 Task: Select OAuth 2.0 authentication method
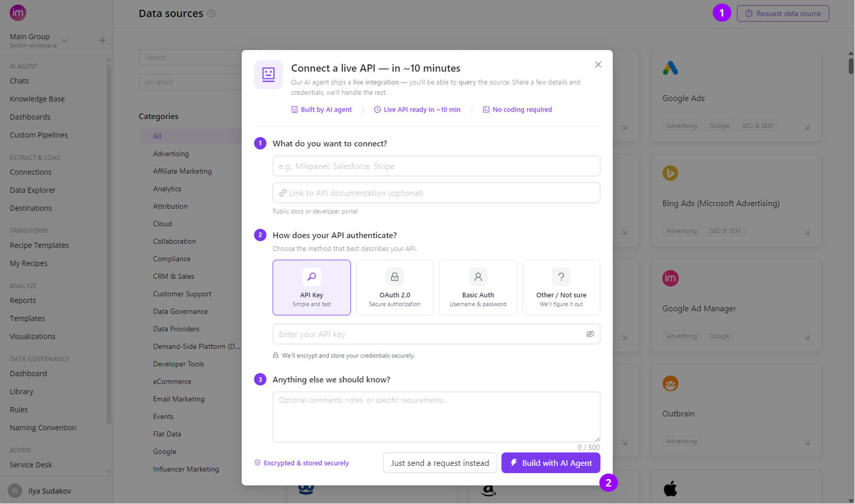click(x=395, y=288)
